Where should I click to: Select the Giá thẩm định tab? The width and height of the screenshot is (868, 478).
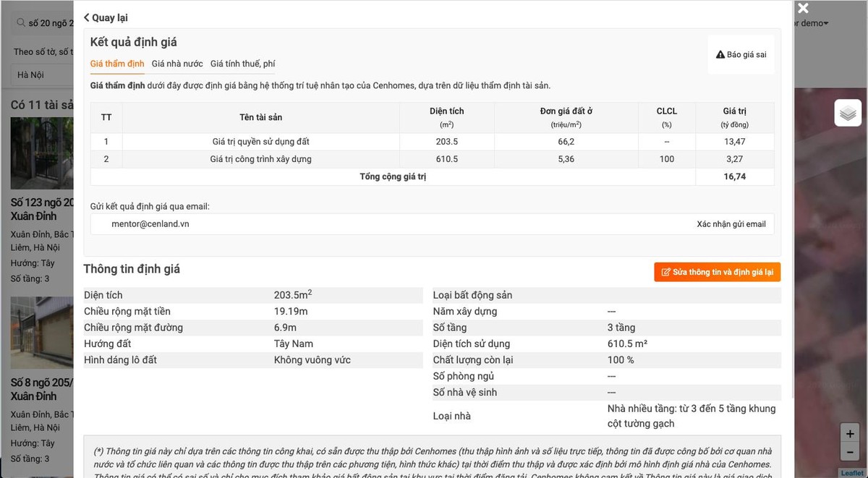pyautogui.click(x=116, y=64)
